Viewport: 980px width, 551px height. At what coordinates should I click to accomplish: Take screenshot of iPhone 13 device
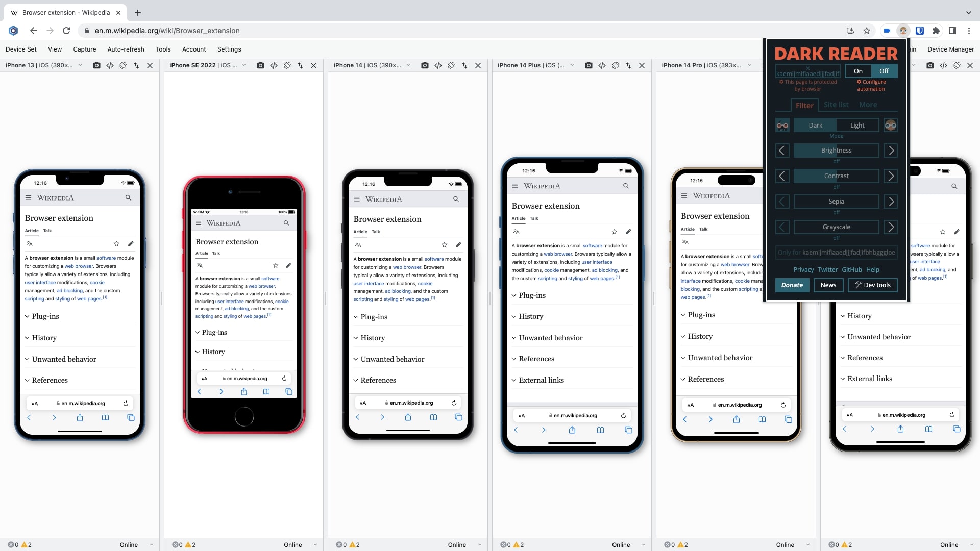click(96, 65)
